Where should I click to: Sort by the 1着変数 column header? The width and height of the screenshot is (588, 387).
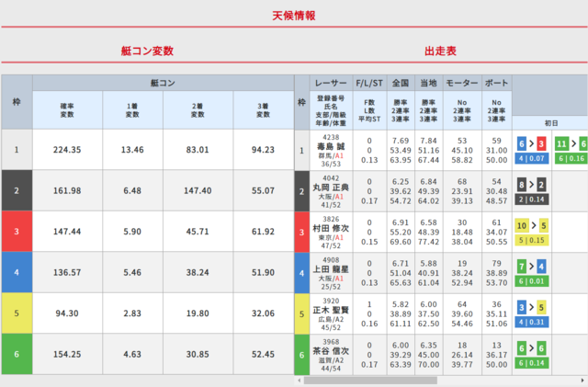point(132,110)
